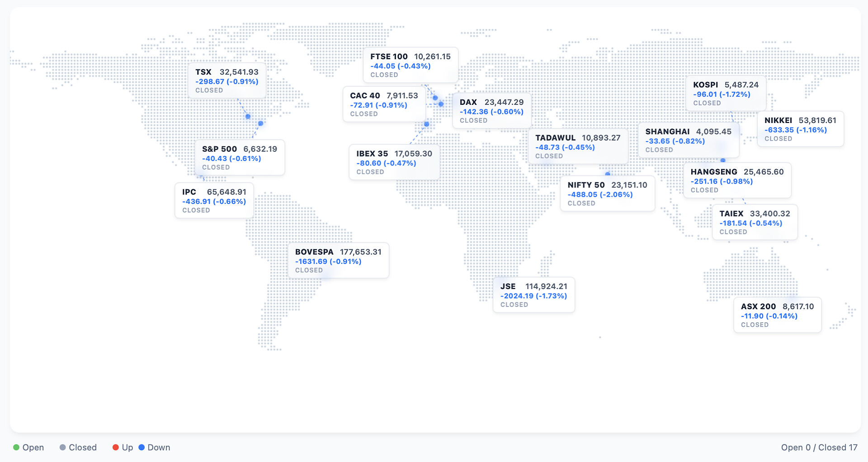Click the BOVESPA index name

[314, 252]
